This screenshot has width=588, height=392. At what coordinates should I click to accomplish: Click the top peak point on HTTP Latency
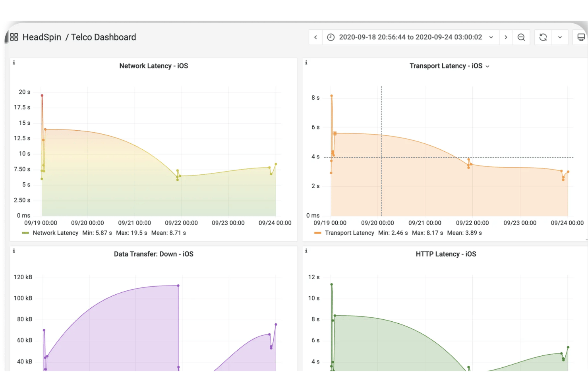pyautogui.click(x=331, y=284)
